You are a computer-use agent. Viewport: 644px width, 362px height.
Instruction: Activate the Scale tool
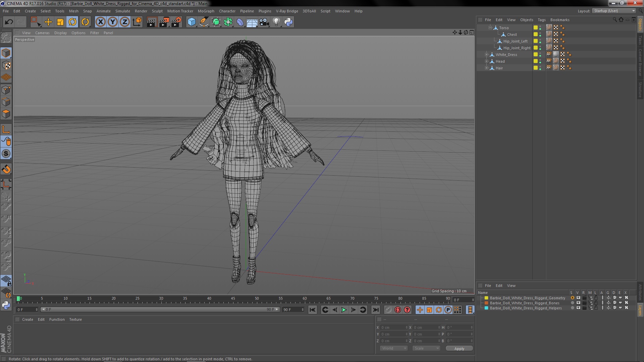tap(60, 22)
